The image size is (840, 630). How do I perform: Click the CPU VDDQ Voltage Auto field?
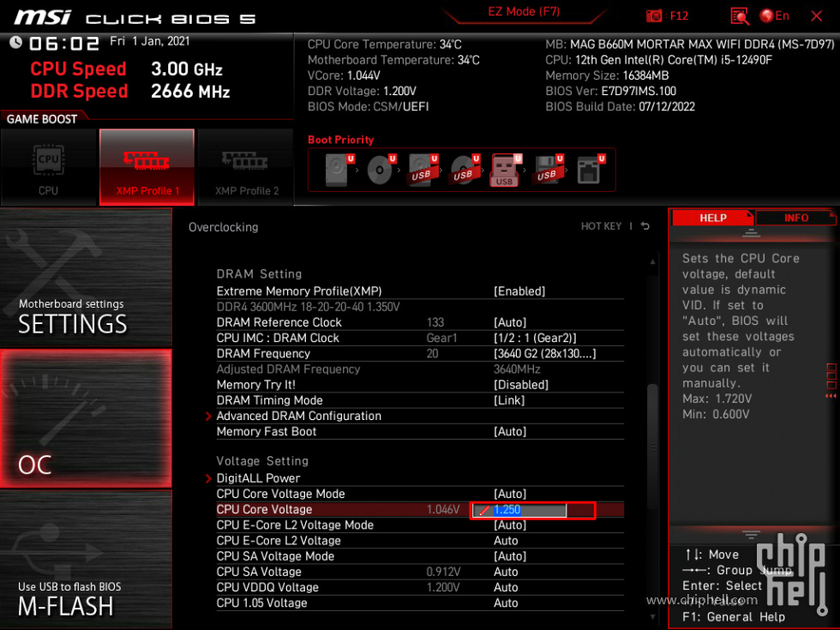(506, 588)
